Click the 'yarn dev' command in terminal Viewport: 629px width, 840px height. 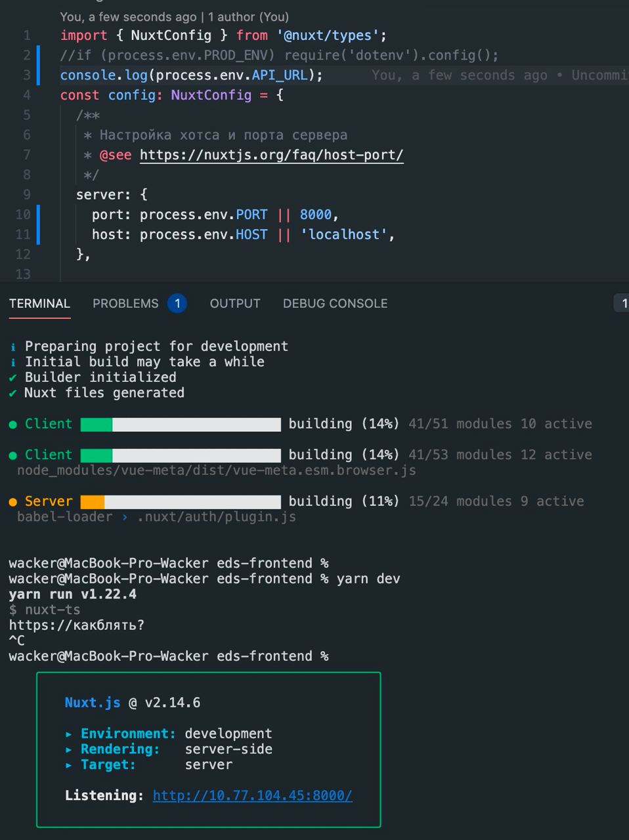click(368, 579)
